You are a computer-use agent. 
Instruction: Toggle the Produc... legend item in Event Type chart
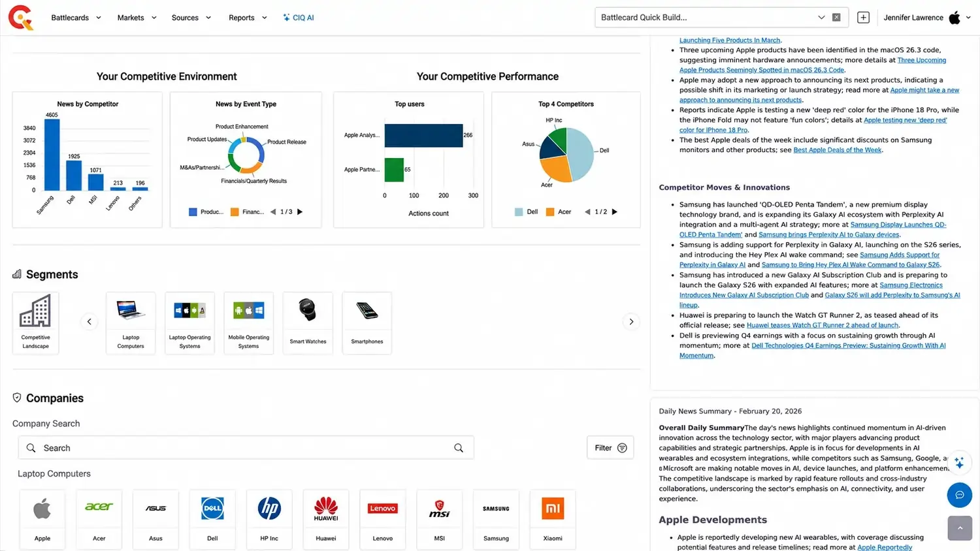click(x=206, y=212)
